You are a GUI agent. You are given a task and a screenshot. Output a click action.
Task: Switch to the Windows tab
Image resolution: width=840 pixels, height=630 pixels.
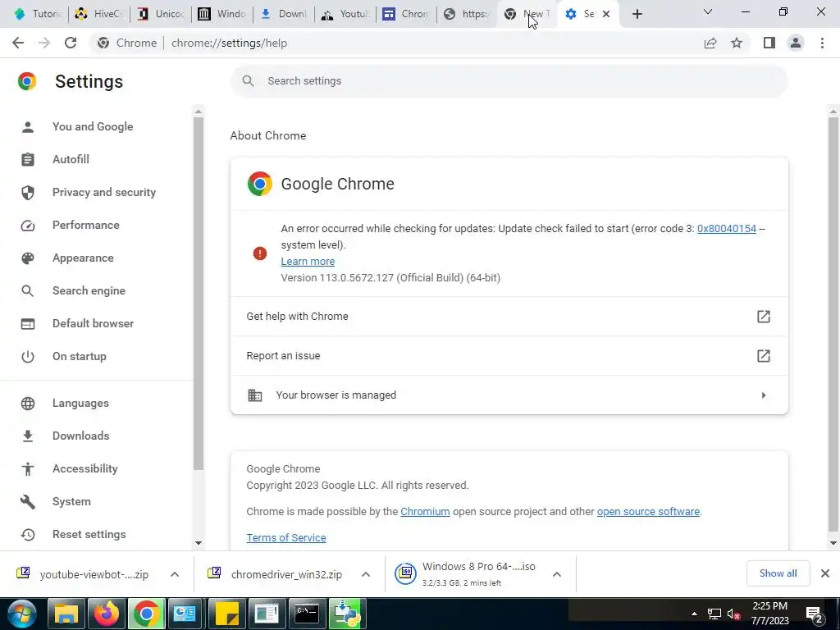pyautogui.click(x=221, y=14)
